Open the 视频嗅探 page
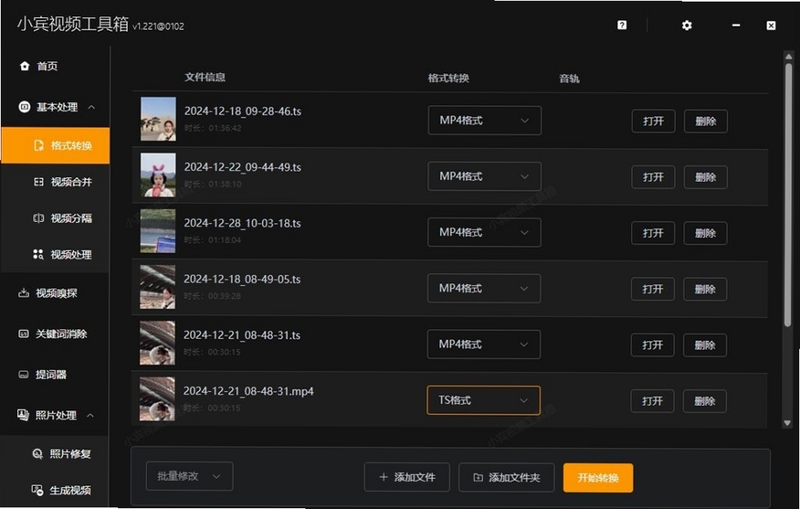This screenshot has height=509, width=800. click(55, 293)
